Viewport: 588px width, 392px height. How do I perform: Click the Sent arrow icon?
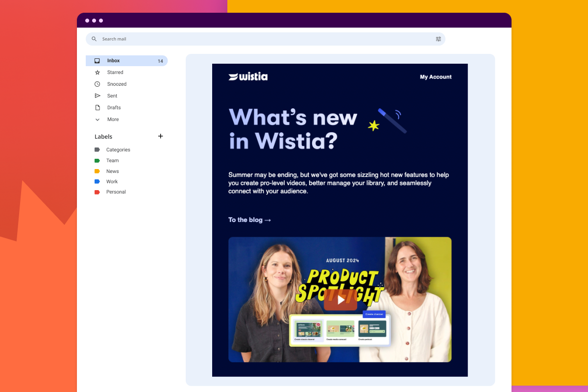click(97, 96)
